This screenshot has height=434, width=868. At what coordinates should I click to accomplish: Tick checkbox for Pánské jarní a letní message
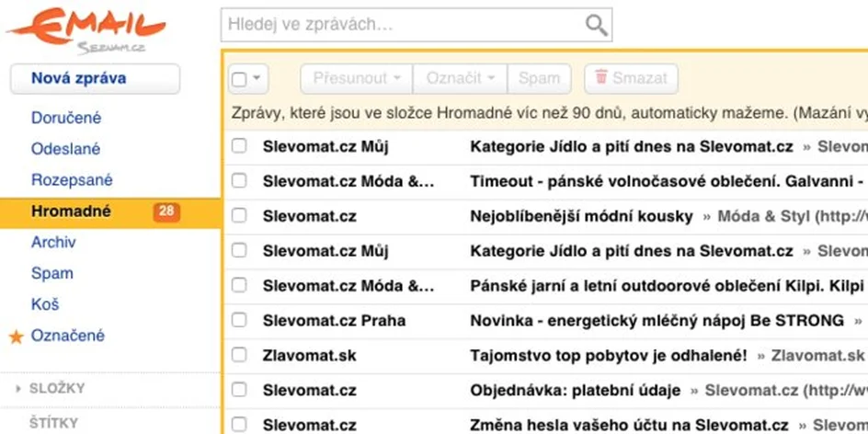(238, 286)
